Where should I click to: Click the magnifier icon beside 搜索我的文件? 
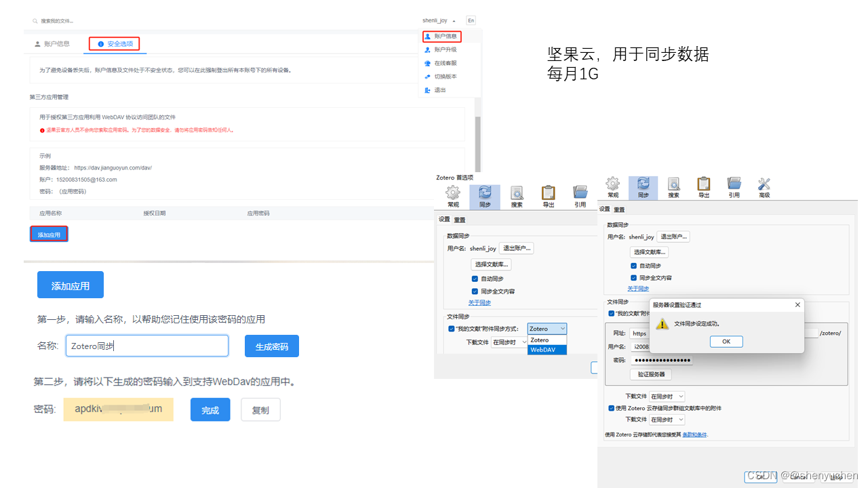(35, 21)
